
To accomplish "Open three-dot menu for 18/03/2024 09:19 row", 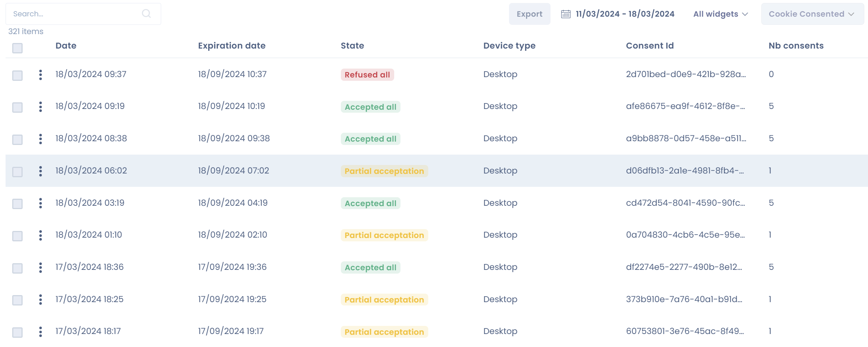I will coord(40,107).
